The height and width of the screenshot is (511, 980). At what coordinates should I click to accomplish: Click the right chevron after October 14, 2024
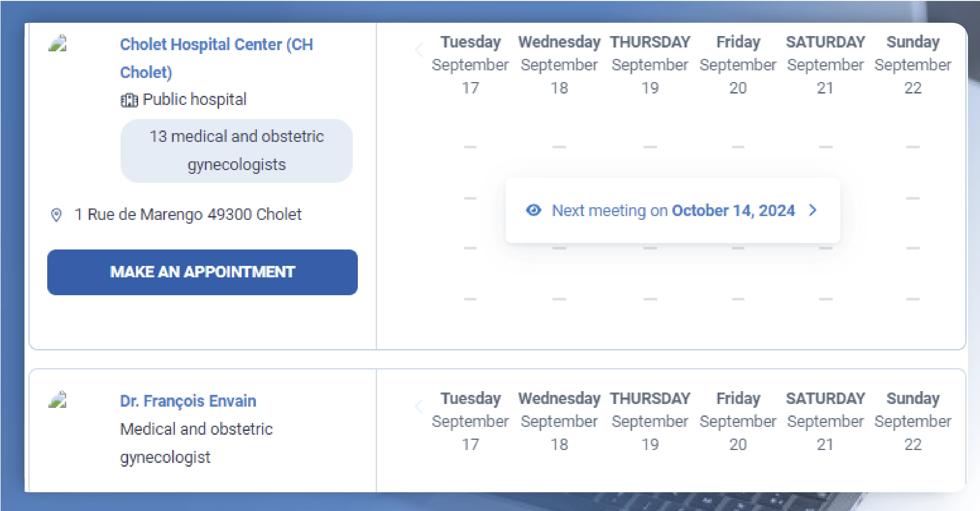coord(813,210)
